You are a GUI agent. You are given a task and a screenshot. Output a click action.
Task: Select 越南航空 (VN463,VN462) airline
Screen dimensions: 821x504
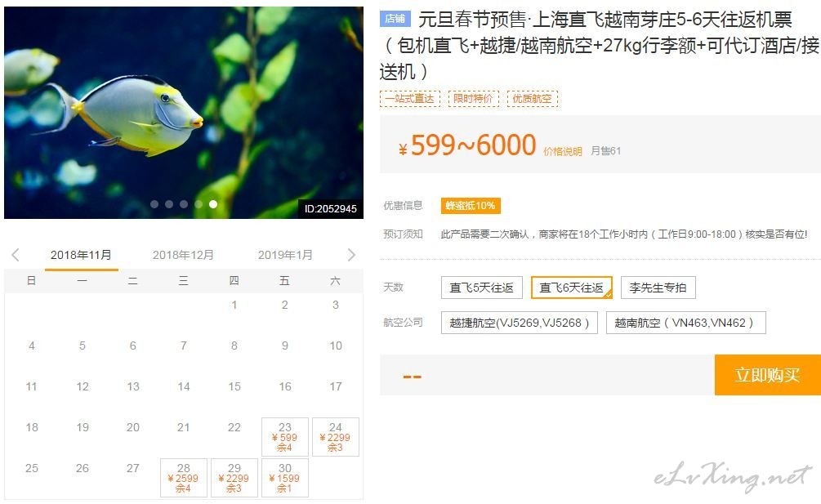[x=686, y=323]
